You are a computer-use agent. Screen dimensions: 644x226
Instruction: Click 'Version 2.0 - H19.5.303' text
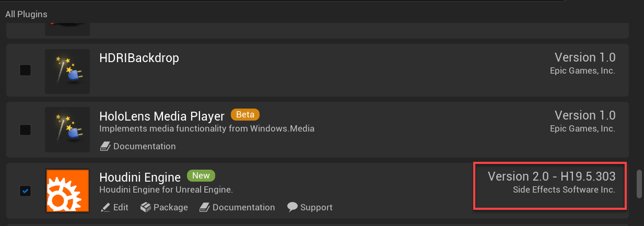pyautogui.click(x=552, y=176)
